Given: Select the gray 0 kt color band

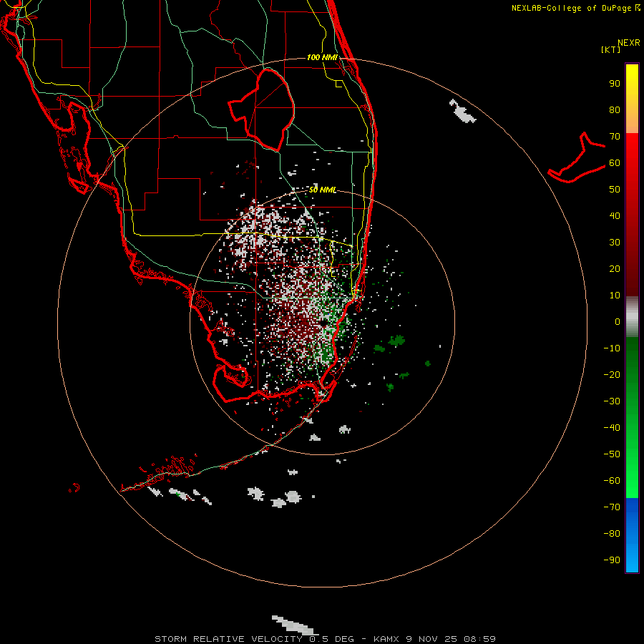Looking at the screenshot, I should pyautogui.click(x=632, y=316).
